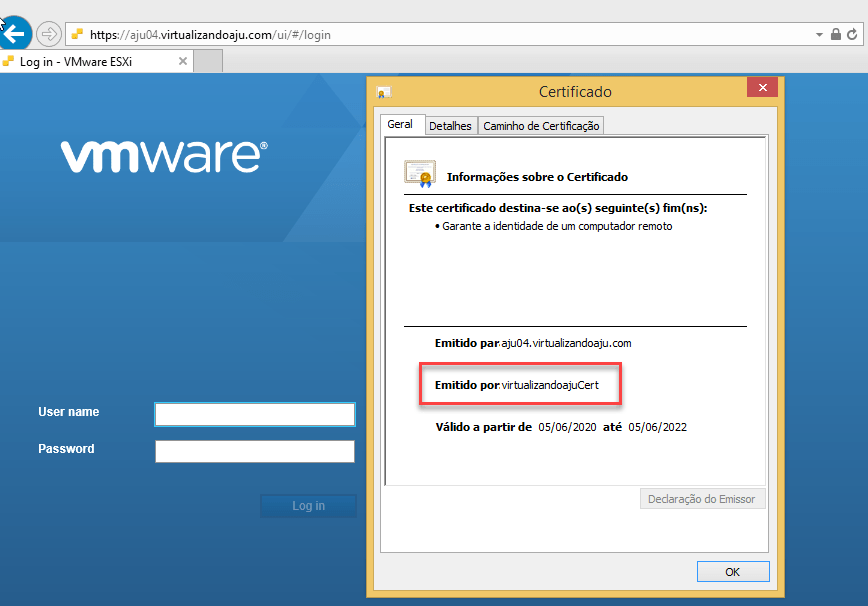This screenshot has height=606, width=868.
Task: Select the Log in - VMware ESXi browser tab
Action: pos(88,61)
